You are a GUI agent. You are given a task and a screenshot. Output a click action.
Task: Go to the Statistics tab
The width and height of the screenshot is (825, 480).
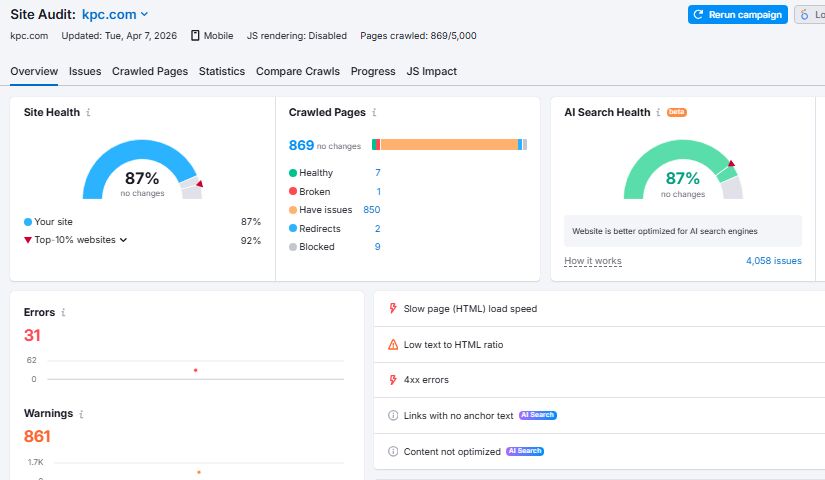[222, 71]
